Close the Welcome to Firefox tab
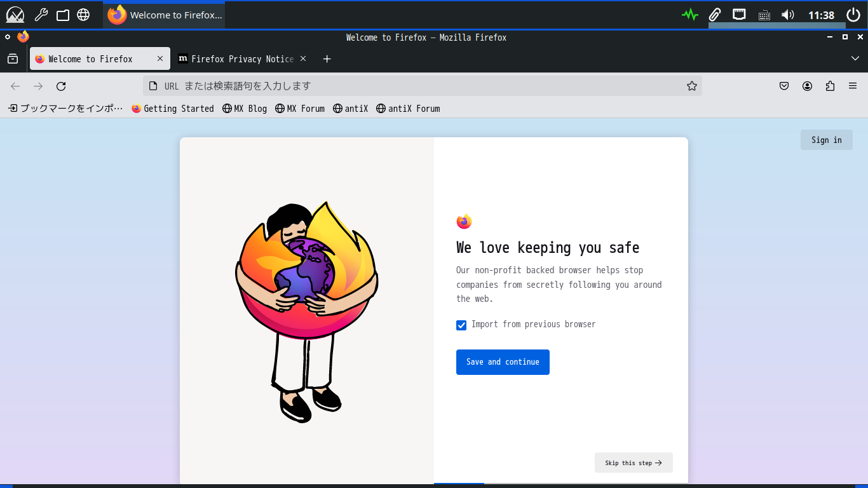The image size is (868, 488). click(160, 58)
